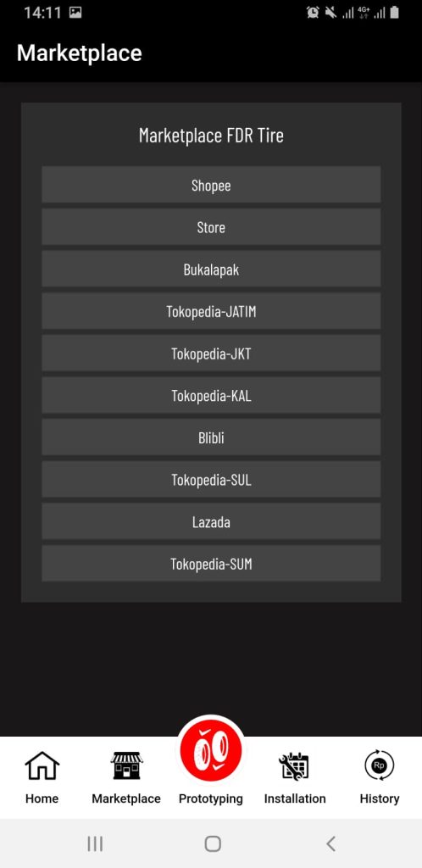Image resolution: width=422 pixels, height=868 pixels.
Task: Switch to the Installation tab label
Action: click(295, 798)
